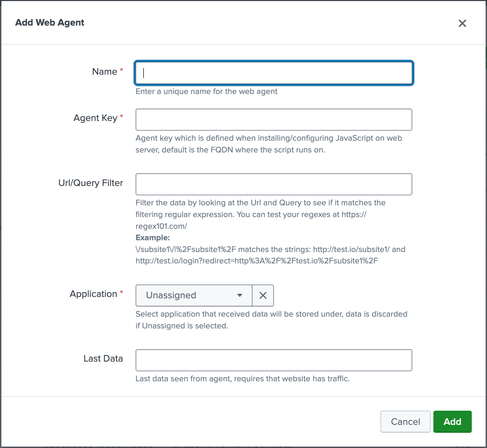Click the Application dropdown caret arrow
Image resolution: width=487 pixels, height=448 pixels.
(x=239, y=296)
